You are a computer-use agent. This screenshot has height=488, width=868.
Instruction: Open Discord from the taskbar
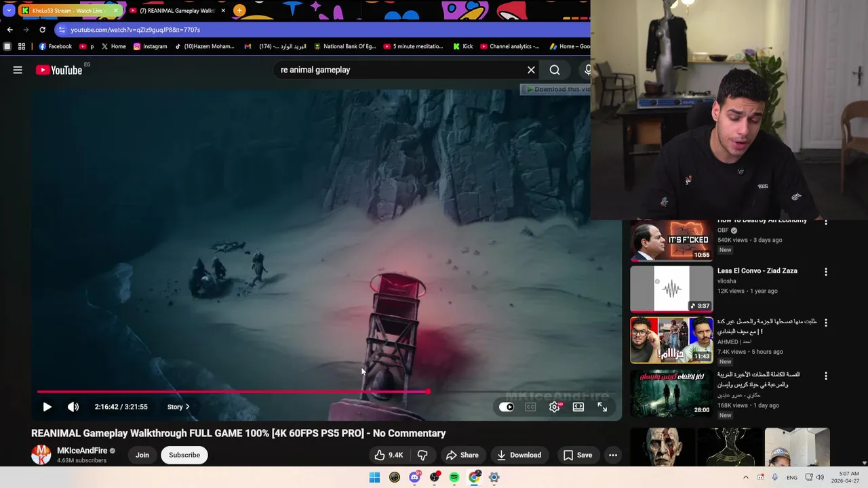414,477
